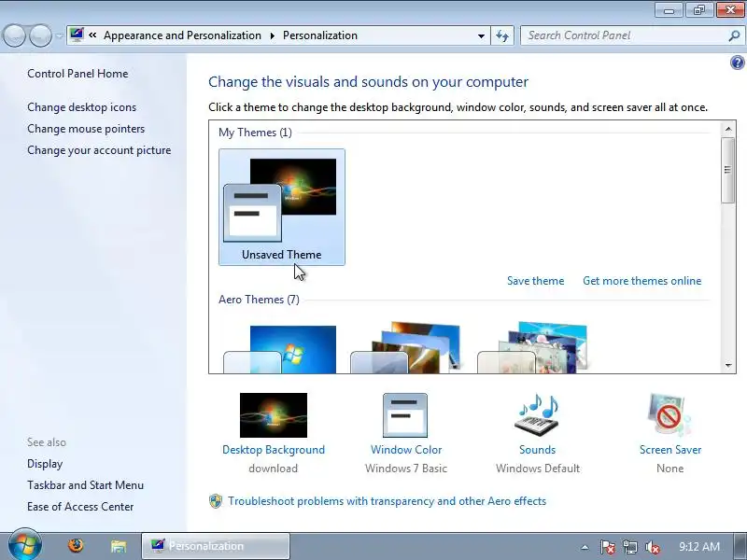This screenshot has height=560, width=747.
Task: Click the blue help question mark icon
Action: click(x=737, y=63)
